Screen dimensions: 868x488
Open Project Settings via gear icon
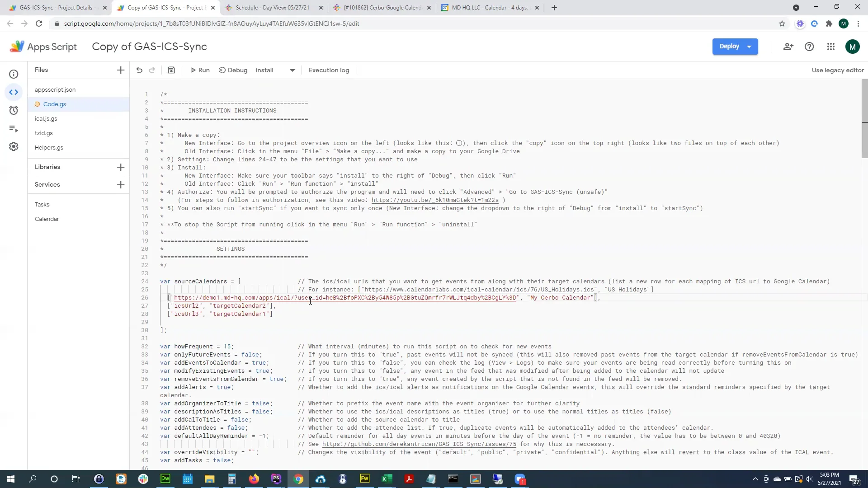coord(14,146)
